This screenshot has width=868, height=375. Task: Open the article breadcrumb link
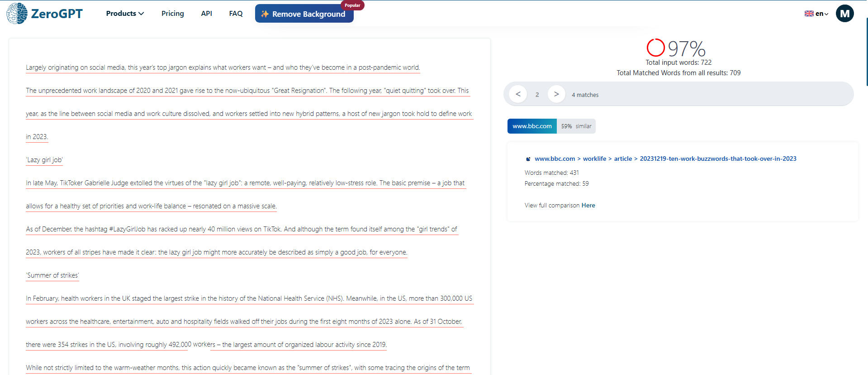623,159
